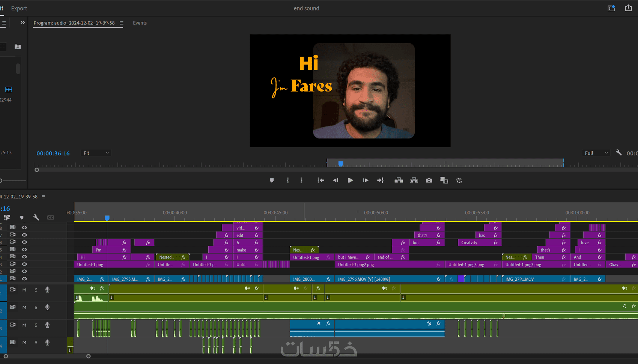Solo the second audio track
The image size is (638, 364).
(36, 307)
